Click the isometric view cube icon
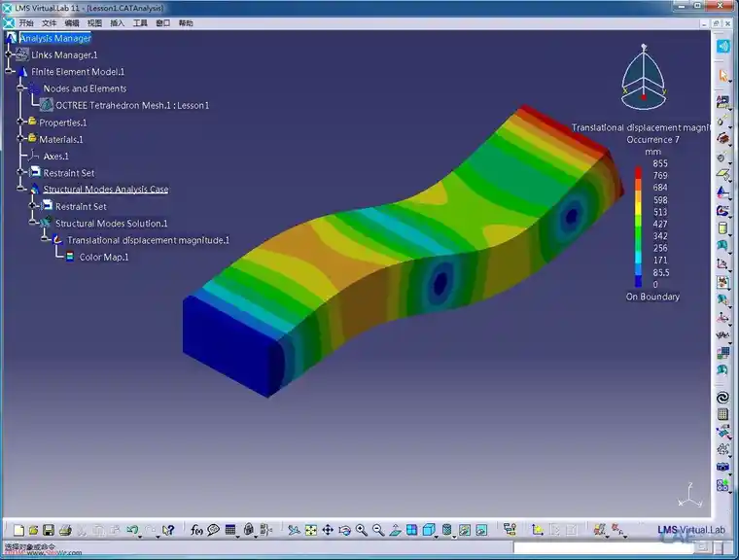739x560 pixels. click(x=429, y=530)
